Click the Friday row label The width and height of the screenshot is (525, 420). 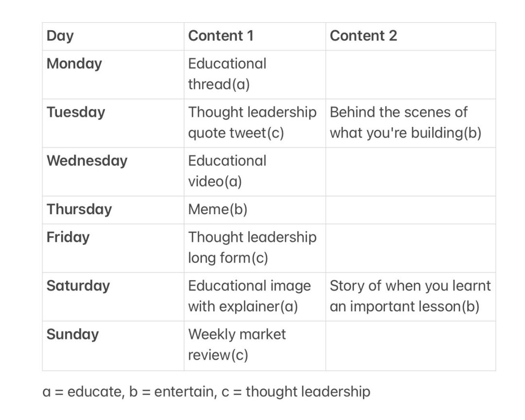(68, 237)
